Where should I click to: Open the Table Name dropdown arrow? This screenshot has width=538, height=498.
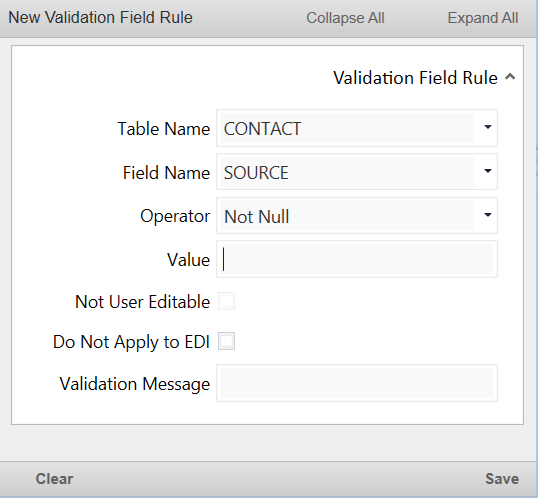pos(488,128)
